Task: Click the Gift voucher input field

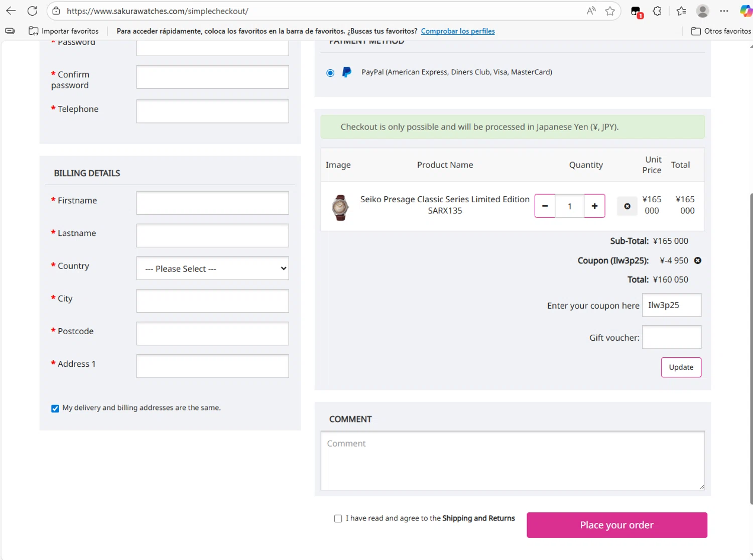Action: 671,337
